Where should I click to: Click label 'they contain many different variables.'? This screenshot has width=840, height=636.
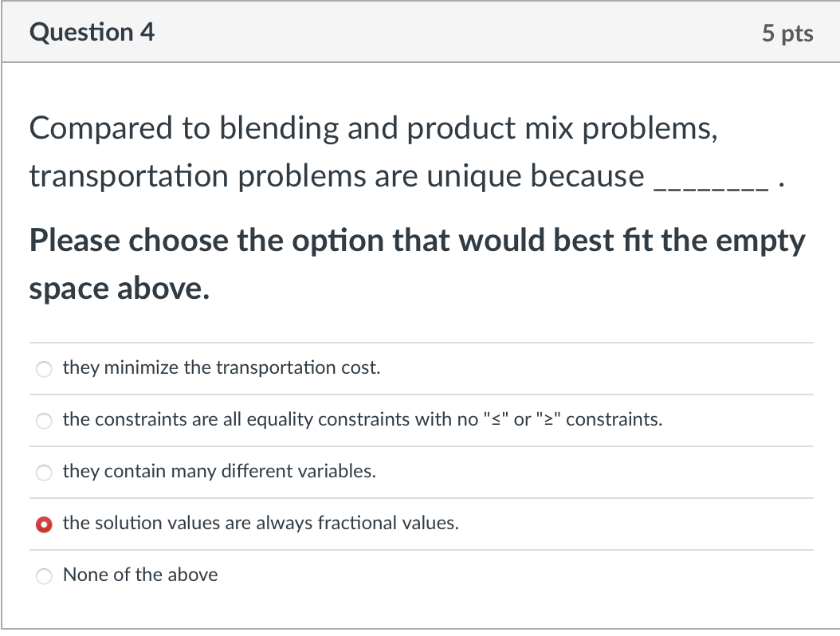[x=219, y=471]
